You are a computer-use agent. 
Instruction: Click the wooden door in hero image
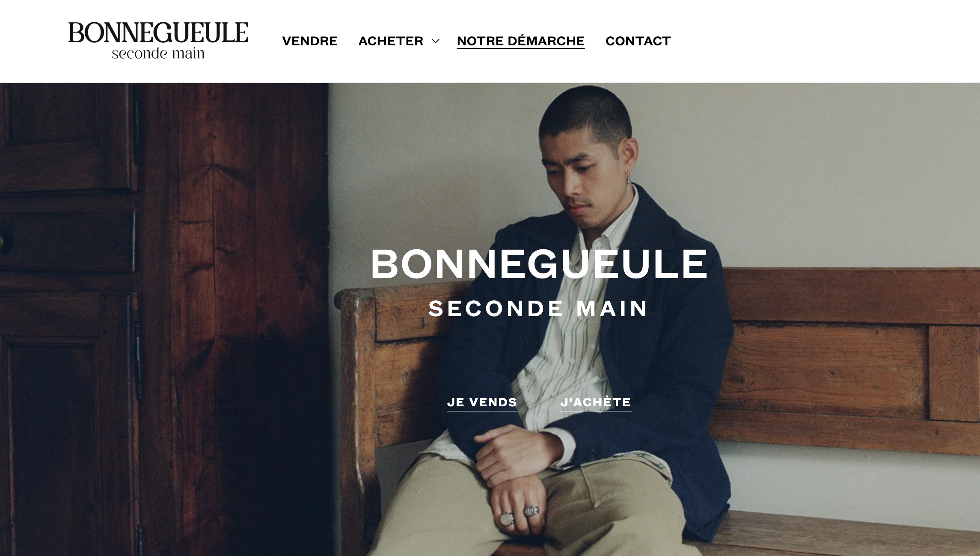coord(163,319)
